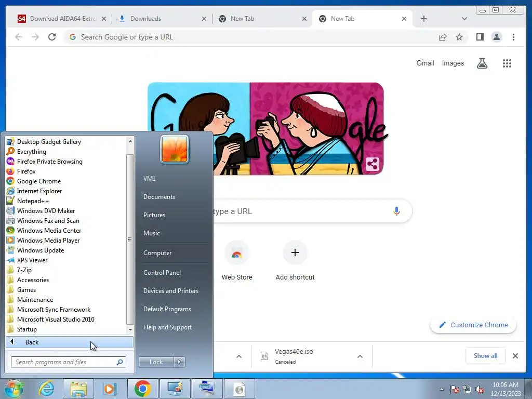
Task: Share this page icon in address bar
Action: point(443,37)
